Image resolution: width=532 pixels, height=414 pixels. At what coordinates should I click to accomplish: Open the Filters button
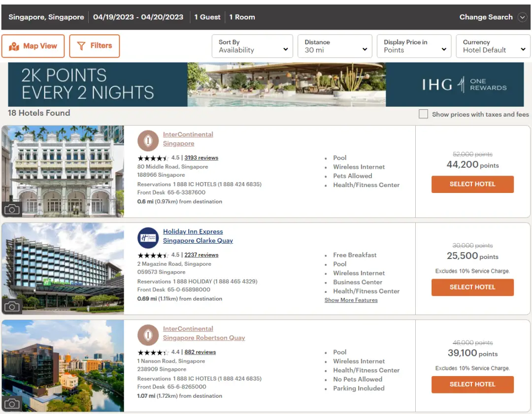coord(95,46)
